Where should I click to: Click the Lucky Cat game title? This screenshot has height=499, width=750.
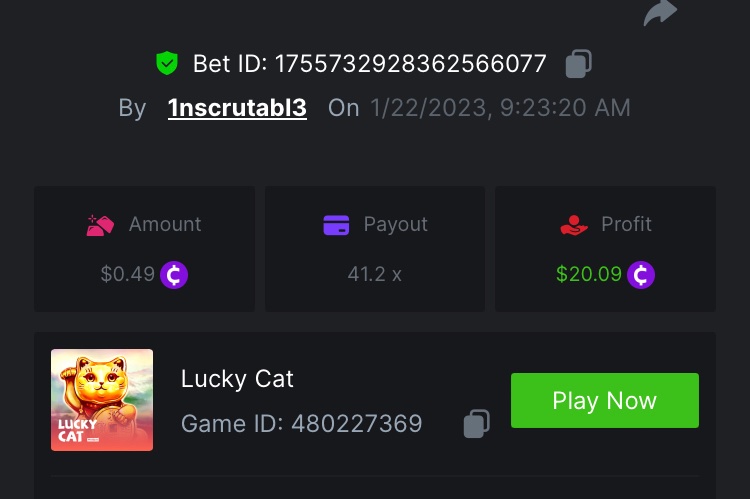pyautogui.click(x=237, y=378)
